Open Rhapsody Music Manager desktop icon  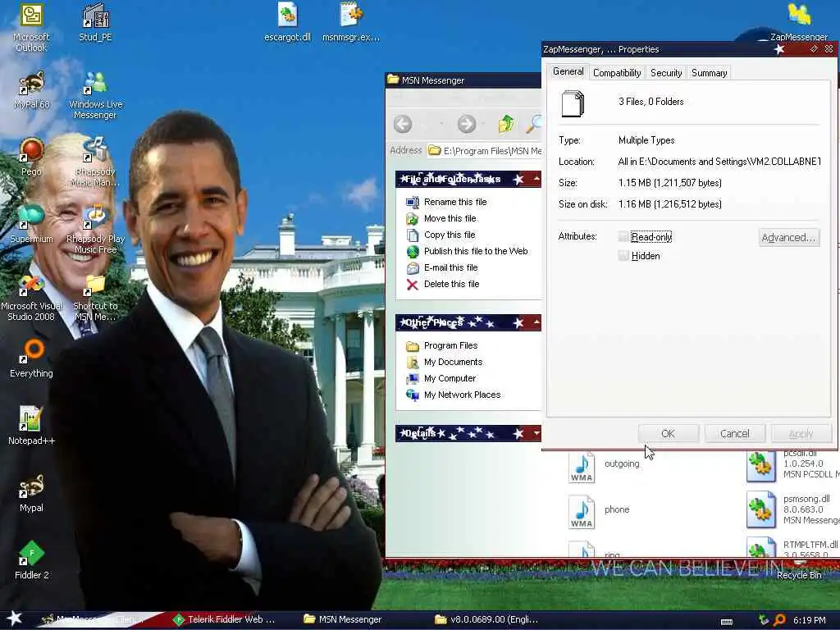coord(95,162)
